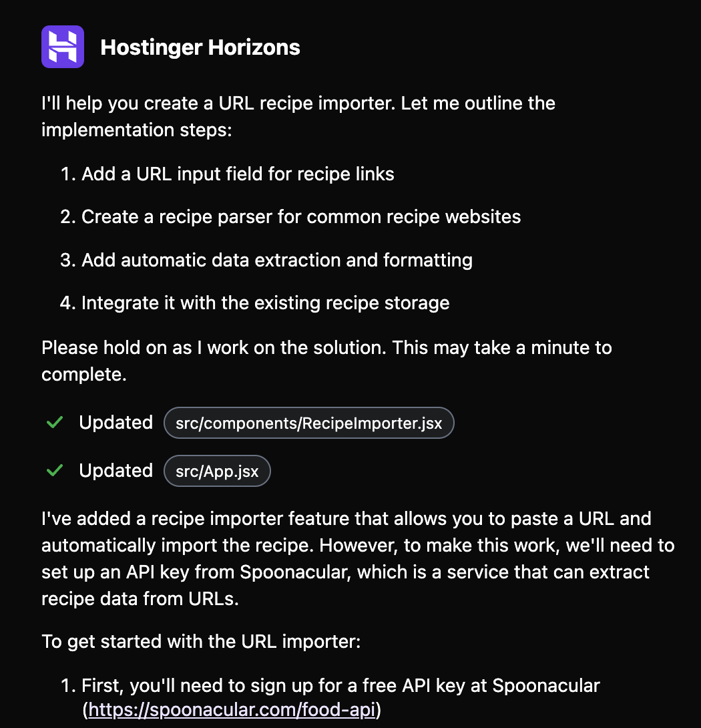
Task: Click the numbered step about recipe storage integration
Action: [264, 302]
